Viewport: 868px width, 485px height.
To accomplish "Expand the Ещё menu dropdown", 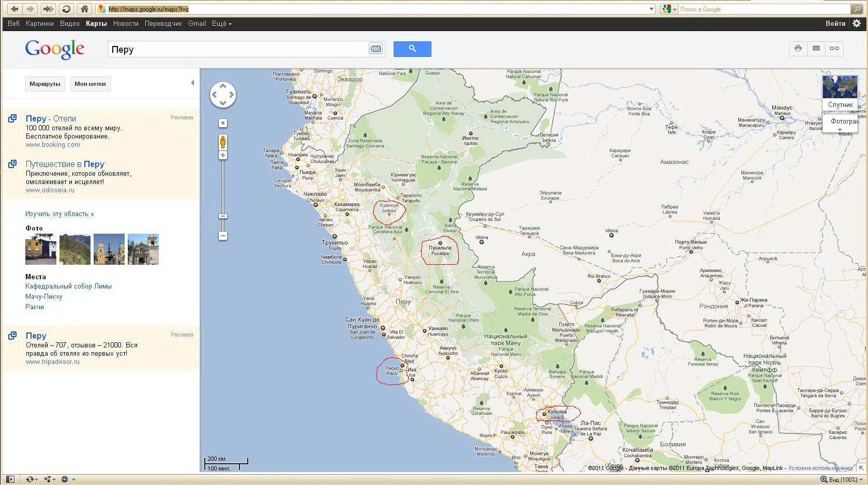I will [221, 24].
